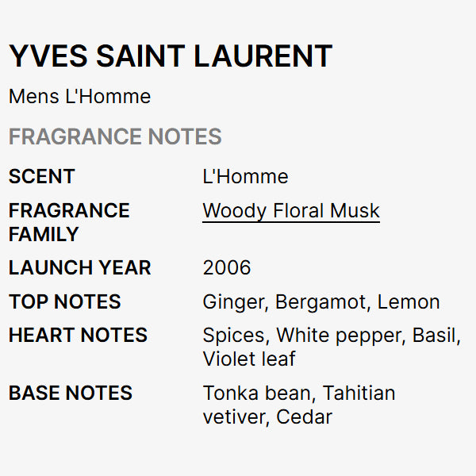Select White pepper in heart notes
This screenshot has height=476, width=476.
click(340, 336)
